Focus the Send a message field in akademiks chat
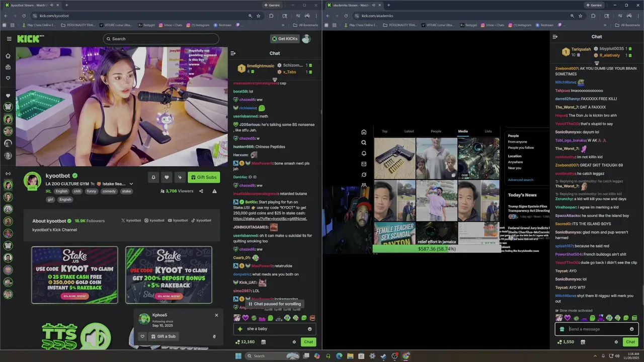The height and width of the screenshot is (362, 644). [x=596, y=329]
